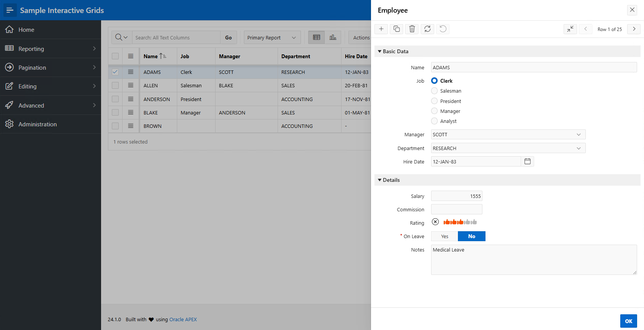Check the ANDERSON row checkbox
Screen dimensions: 644x330
(115, 99)
